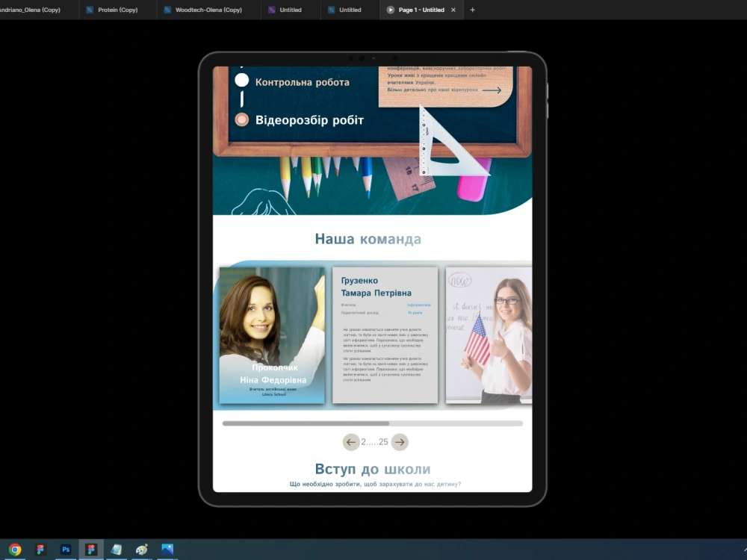The height and width of the screenshot is (560, 747).
Task: Select the Page 1 - Untitled prototype tab
Action: [x=421, y=10]
